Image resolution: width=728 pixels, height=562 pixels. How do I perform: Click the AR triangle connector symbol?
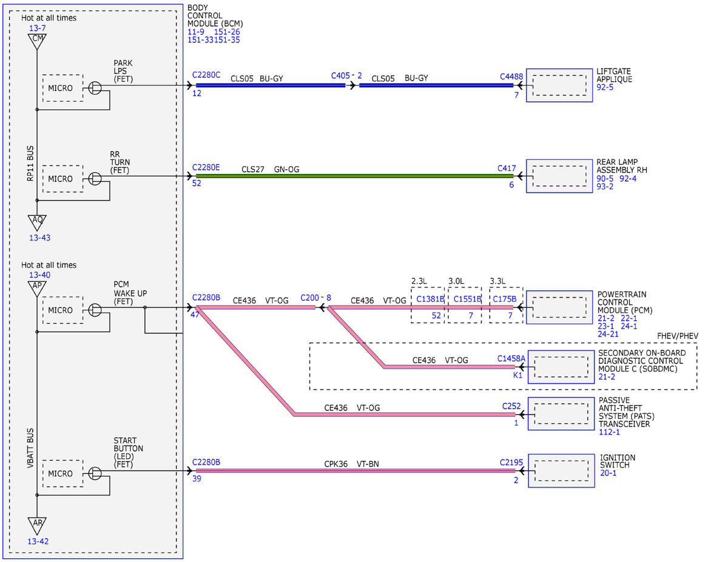point(37,524)
